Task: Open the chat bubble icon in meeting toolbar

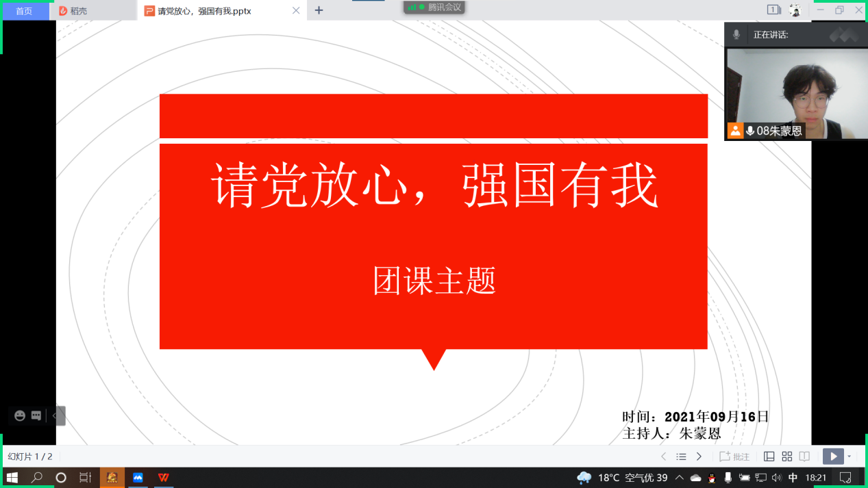Action: coord(36,415)
